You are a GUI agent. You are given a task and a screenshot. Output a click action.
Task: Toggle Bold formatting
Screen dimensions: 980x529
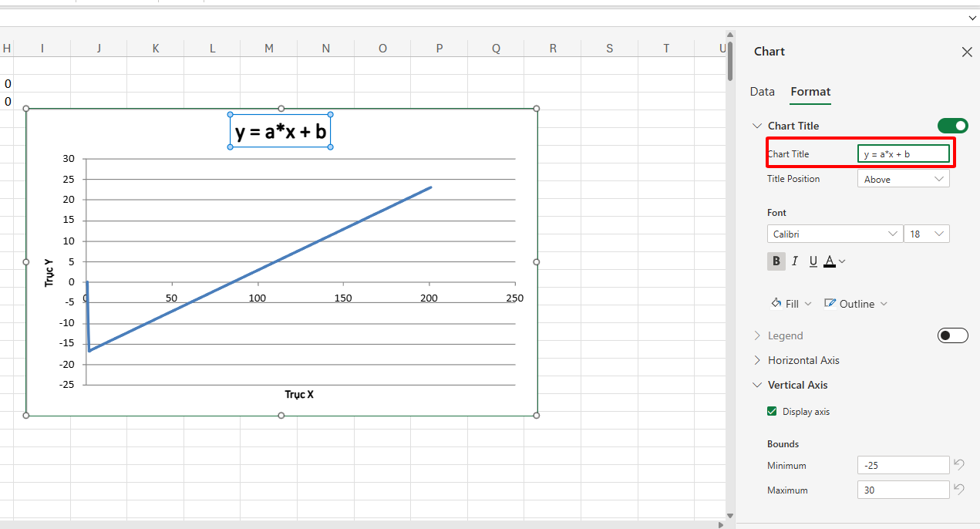[x=776, y=261]
